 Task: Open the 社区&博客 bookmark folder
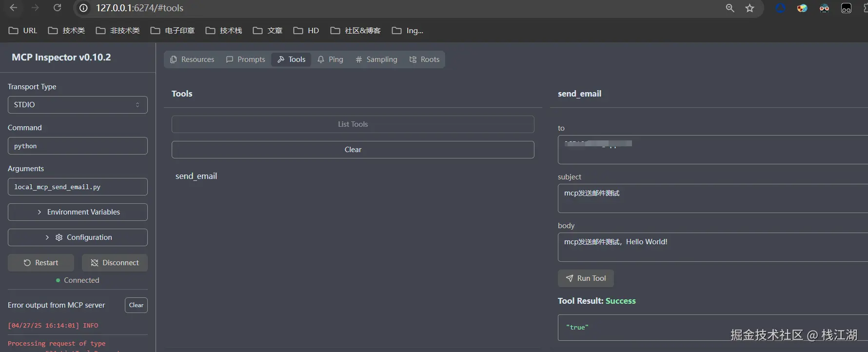(x=355, y=30)
